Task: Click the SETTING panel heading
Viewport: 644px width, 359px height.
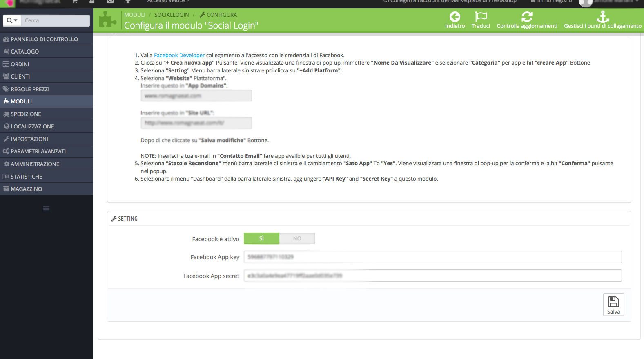Action: click(x=125, y=219)
